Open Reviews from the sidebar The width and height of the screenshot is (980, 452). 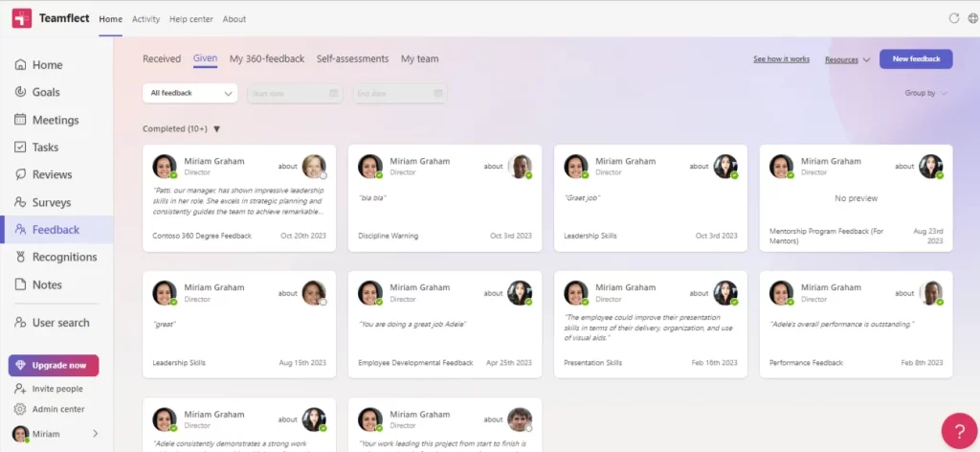(x=43, y=174)
